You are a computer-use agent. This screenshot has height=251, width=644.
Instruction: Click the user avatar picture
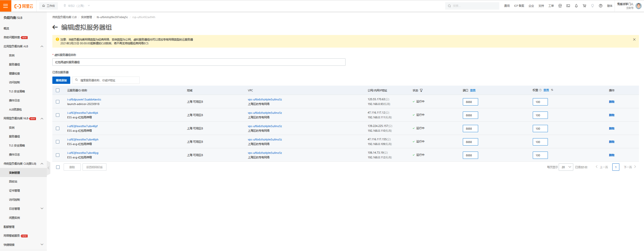(x=638, y=6)
